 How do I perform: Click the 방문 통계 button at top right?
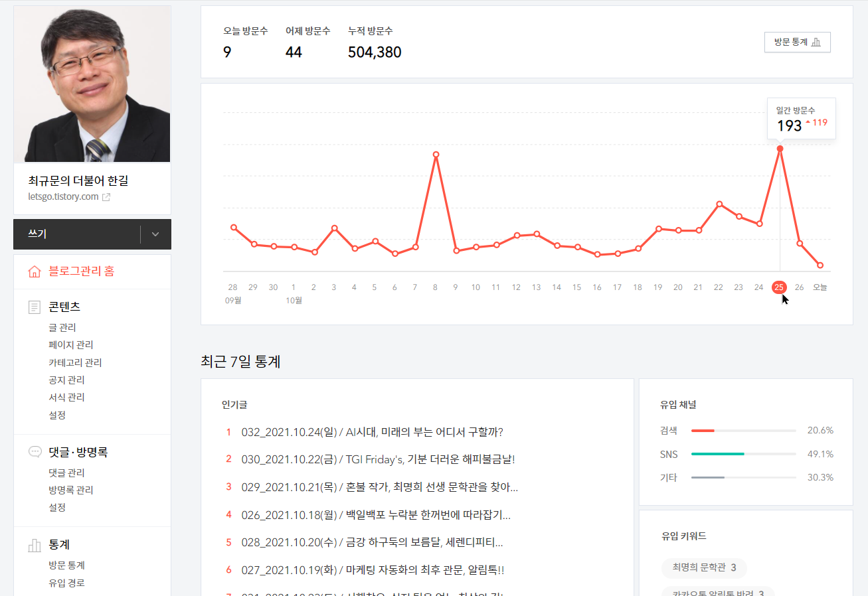click(797, 42)
